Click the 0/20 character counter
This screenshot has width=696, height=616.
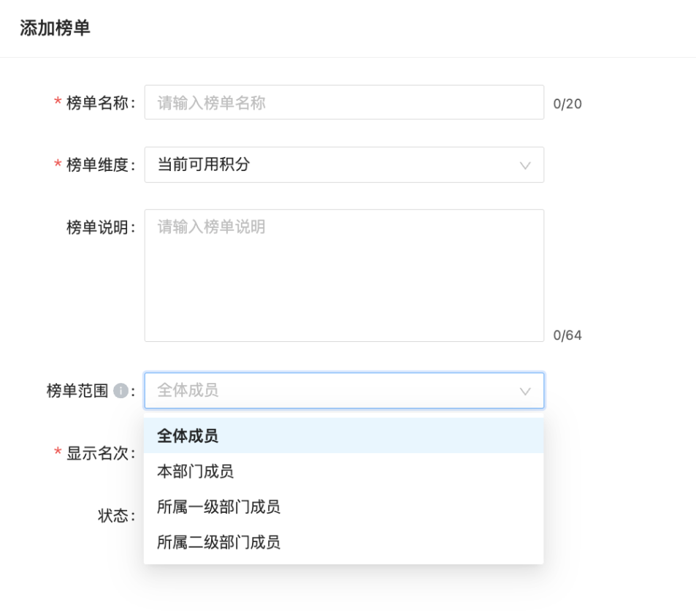pyautogui.click(x=567, y=104)
